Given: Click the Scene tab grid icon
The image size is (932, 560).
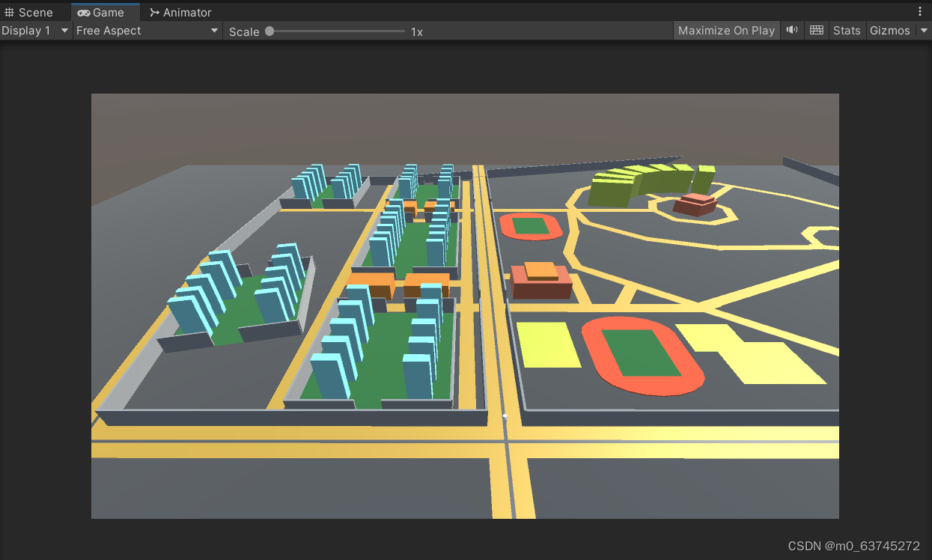Looking at the screenshot, I should pyautogui.click(x=10, y=13).
